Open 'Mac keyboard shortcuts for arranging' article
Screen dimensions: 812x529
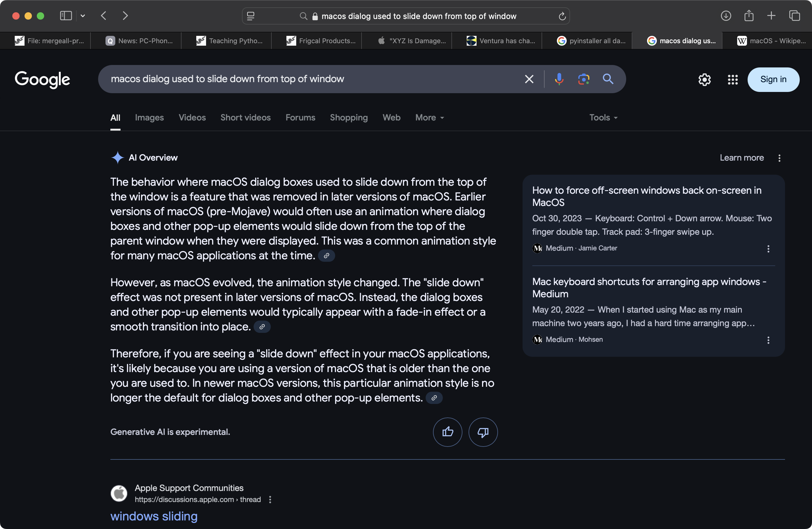tap(649, 287)
